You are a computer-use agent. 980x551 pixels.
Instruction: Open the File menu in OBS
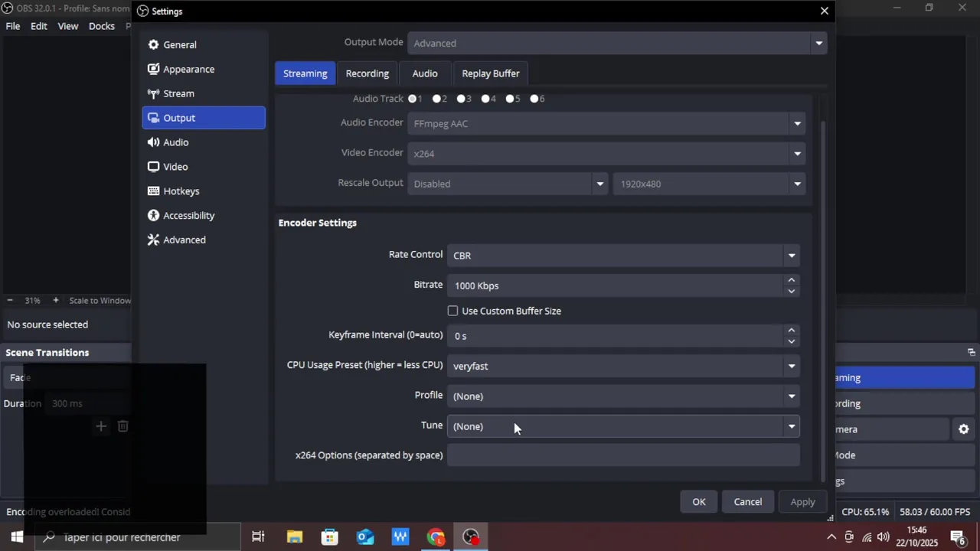13,26
